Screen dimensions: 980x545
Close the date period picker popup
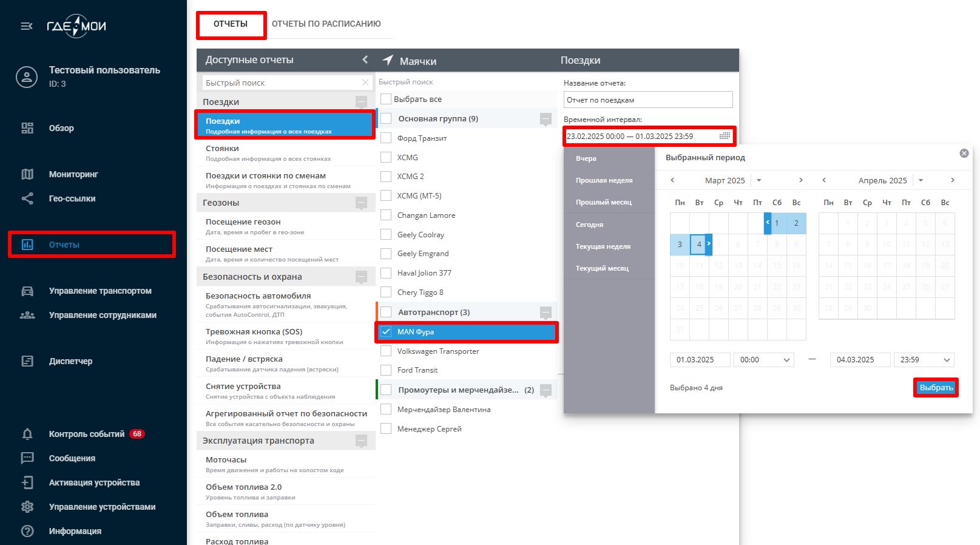[964, 154]
